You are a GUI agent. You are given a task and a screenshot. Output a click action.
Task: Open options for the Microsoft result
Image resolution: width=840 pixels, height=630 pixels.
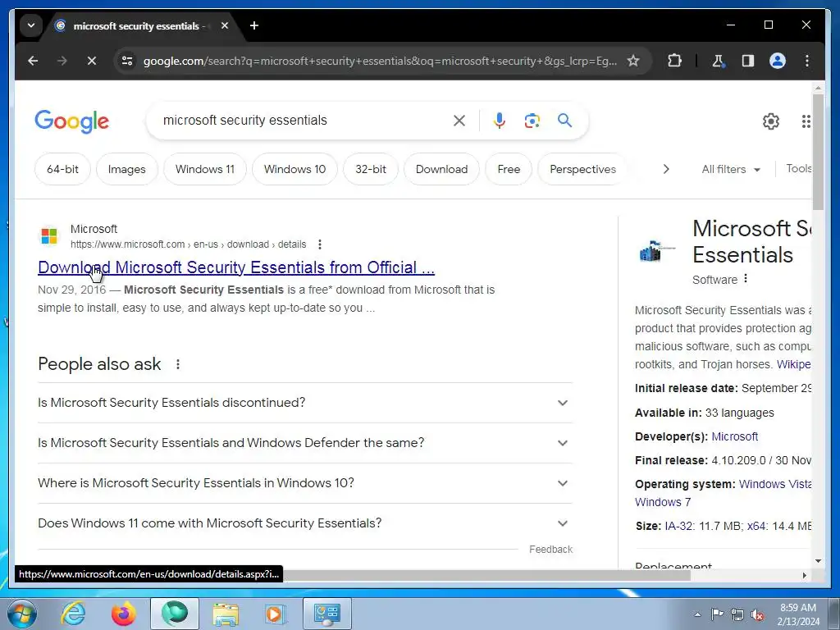[x=320, y=244]
